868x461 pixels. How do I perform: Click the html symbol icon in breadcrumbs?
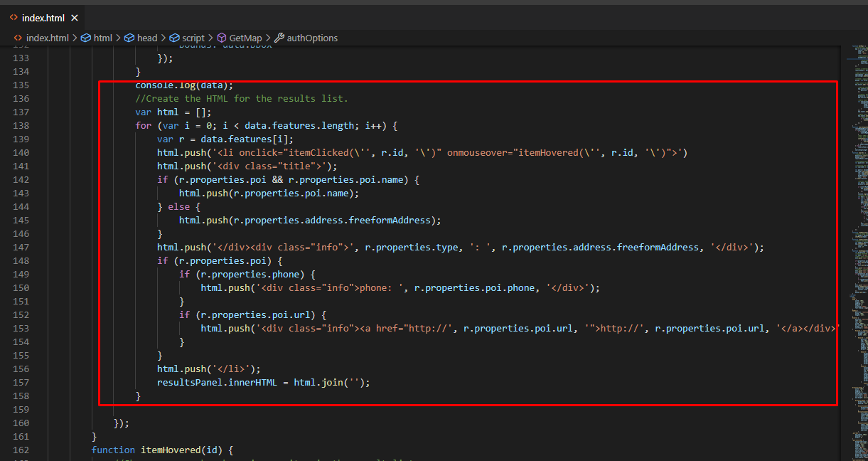[85, 38]
